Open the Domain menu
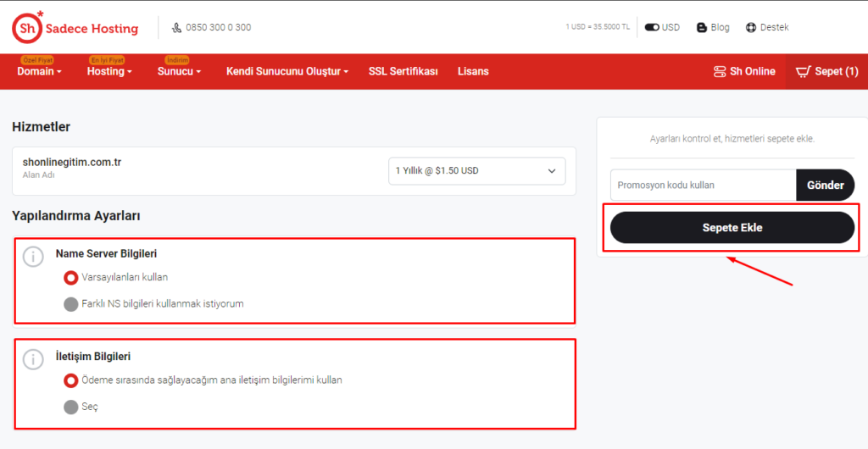 click(39, 71)
